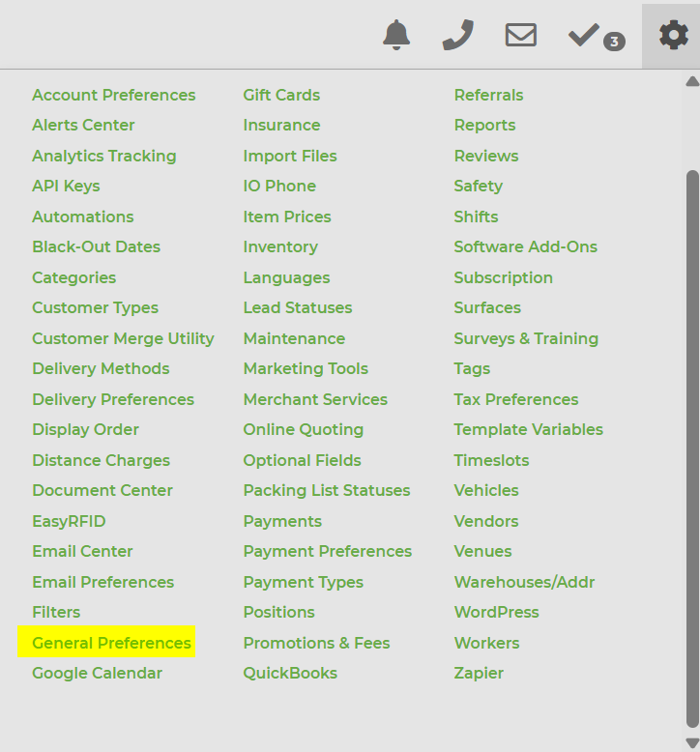Open Customer Merge Utility
This screenshot has height=752, width=700.
(123, 338)
